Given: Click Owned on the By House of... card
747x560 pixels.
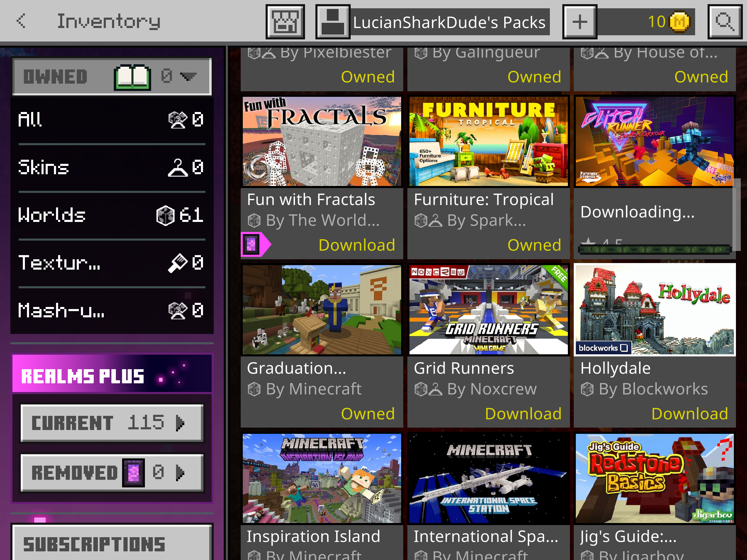Looking at the screenshot, I should (701, 77).
